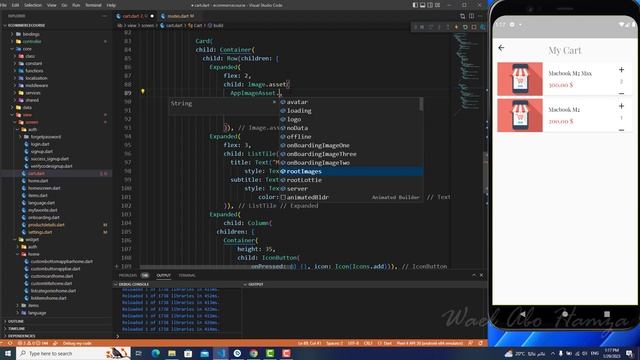Open Task View from the taskbar
The image size is (640, 360).
click(138, 353)
